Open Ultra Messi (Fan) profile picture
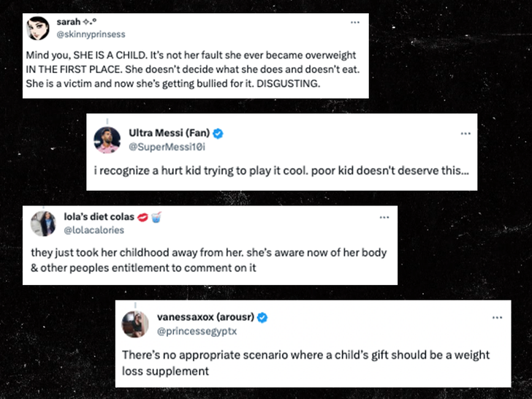The width and height of the screenshot is (532, 399). point(107,139)
